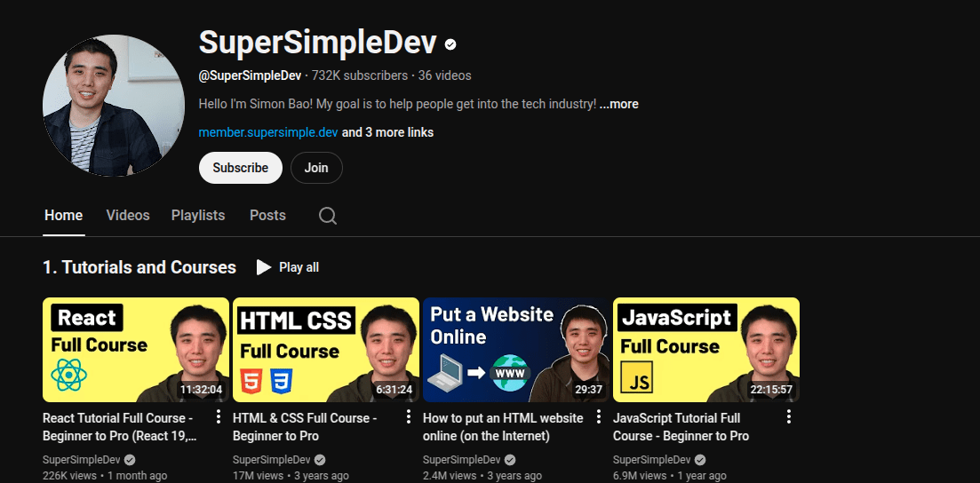Click 'How to put an HTML website online' title
Viewport: 980px width, 483px height.
503,427
